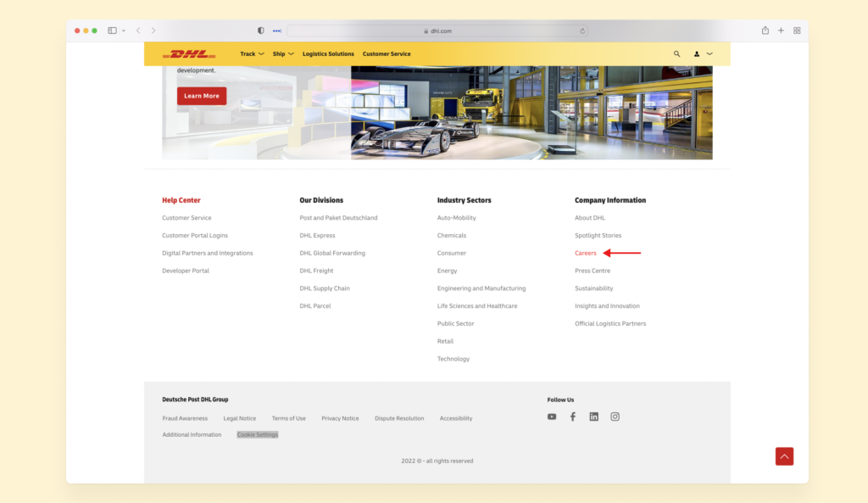
Task: Open DHL's LinkedIn icon
Action: pos(593,416)
